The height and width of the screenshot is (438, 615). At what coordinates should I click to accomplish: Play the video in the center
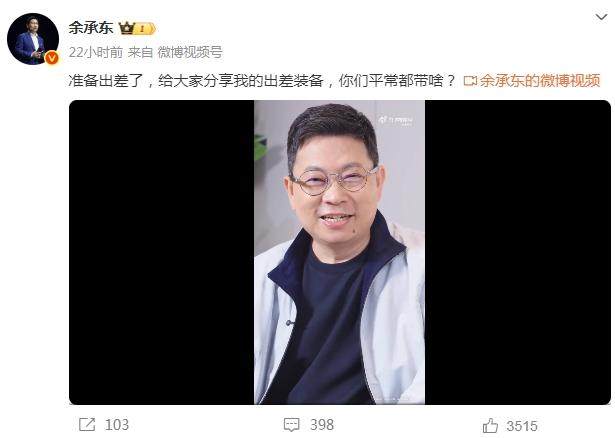339,252
